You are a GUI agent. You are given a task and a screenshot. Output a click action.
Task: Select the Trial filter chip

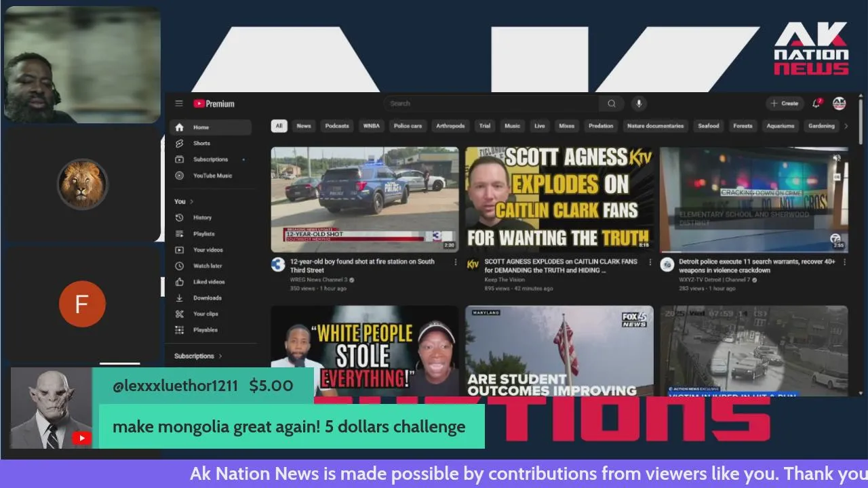(x=485, y=126)
